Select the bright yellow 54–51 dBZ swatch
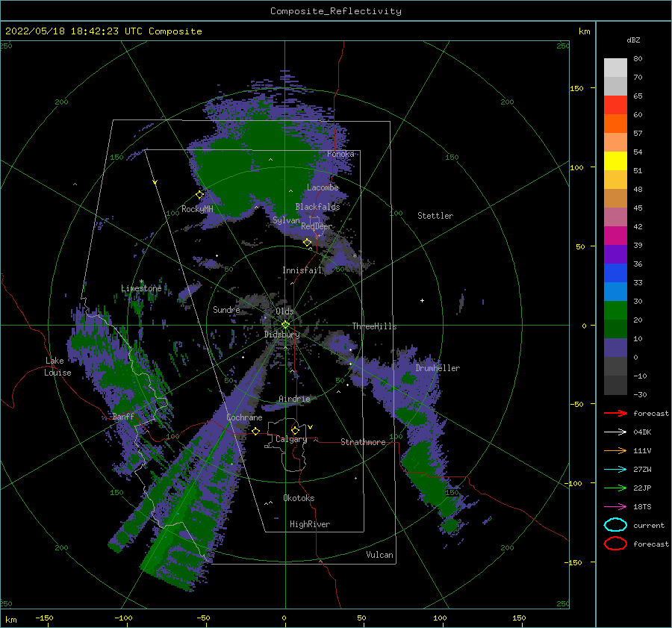672x628 pixels. [615, 161]
